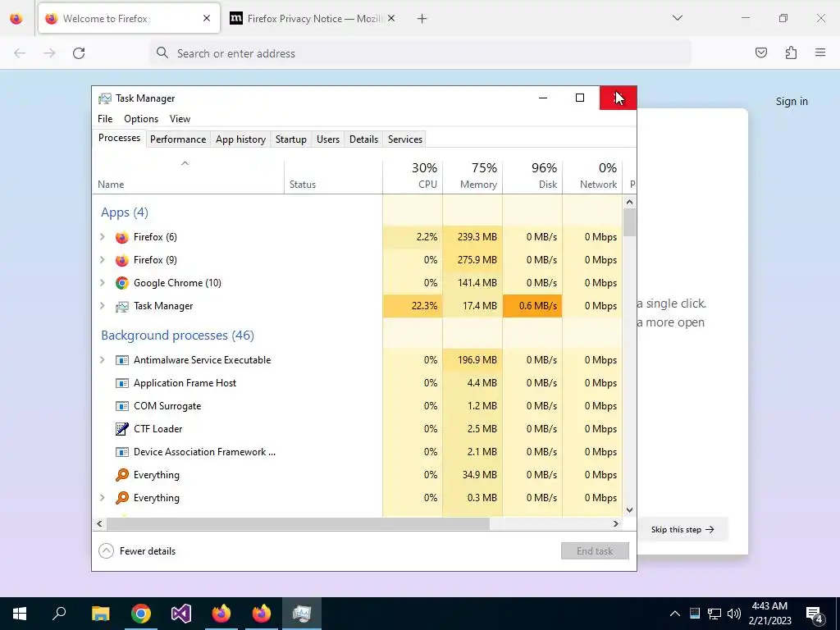Click the Task Manager process row icon

(x=122, y=307)
